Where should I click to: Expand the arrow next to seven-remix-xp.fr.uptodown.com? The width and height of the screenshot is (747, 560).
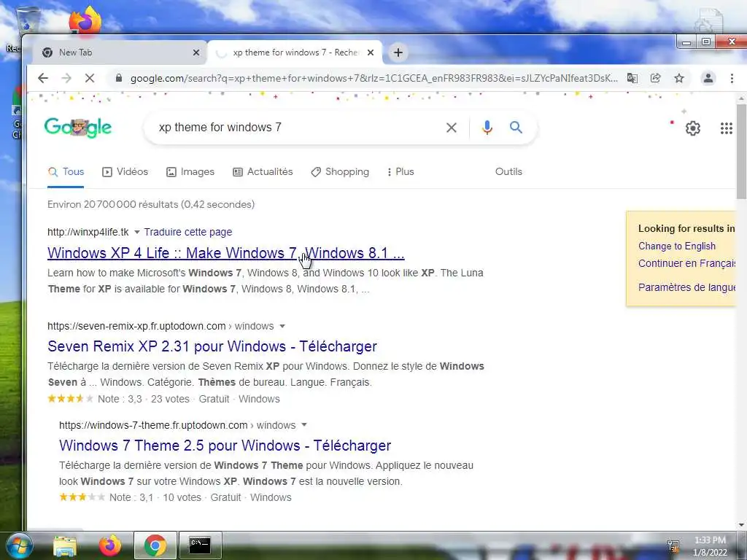point(282,326)
